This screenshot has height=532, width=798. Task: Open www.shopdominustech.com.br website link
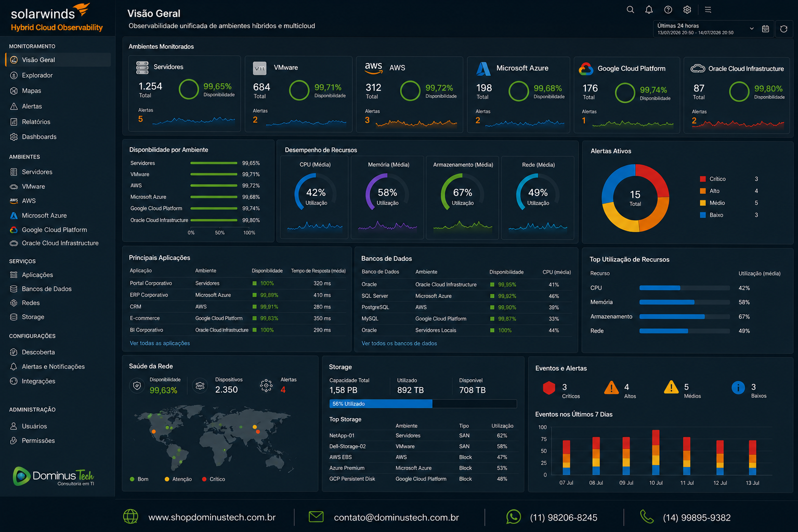tap(212, 517)
